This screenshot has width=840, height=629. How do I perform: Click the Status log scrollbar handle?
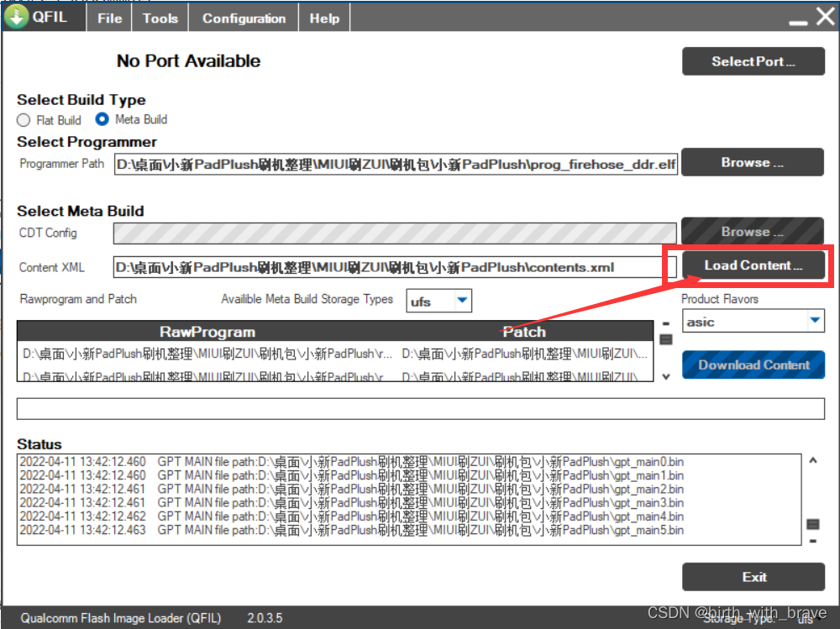click(x=812, y=524)
